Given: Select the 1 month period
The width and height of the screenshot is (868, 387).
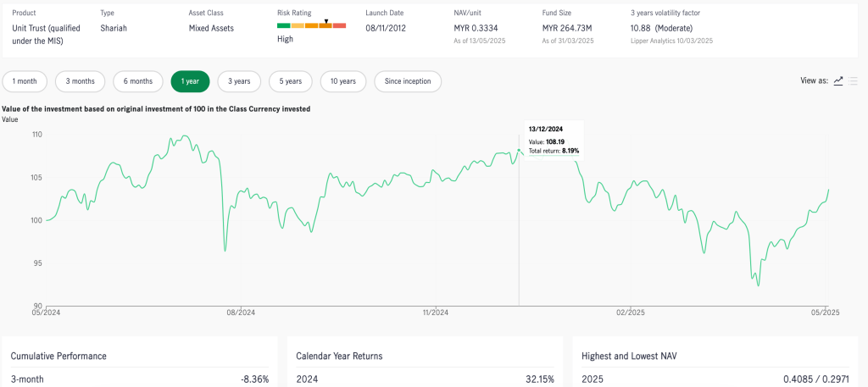Looking at the screenshot, I should (25, 81).
